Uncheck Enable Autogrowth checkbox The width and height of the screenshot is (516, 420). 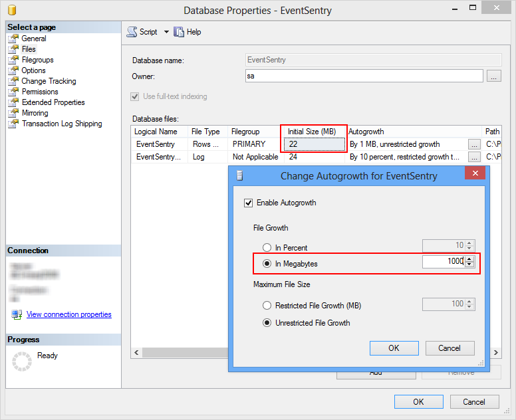[248, 203]
